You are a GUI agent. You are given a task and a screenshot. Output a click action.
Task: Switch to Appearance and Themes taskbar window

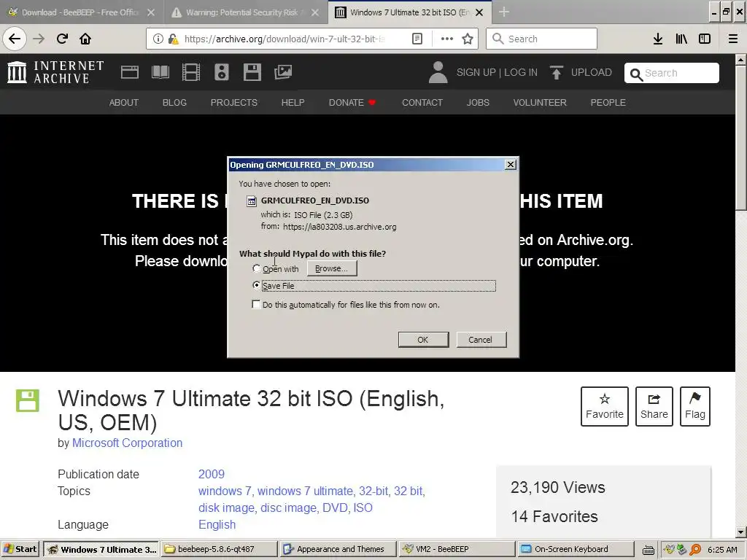click(338, 550)
